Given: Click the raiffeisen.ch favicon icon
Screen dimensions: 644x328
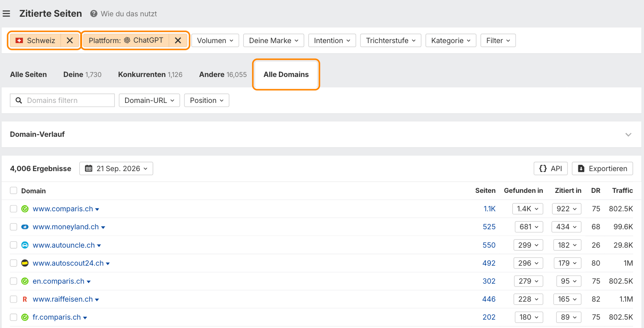Looking at the screenshot, I should coord(25,299).
